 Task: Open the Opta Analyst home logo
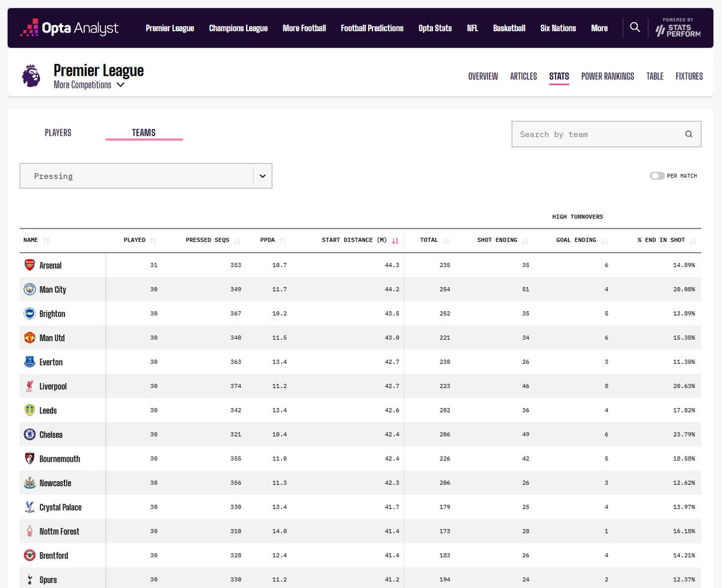point(69,28)
